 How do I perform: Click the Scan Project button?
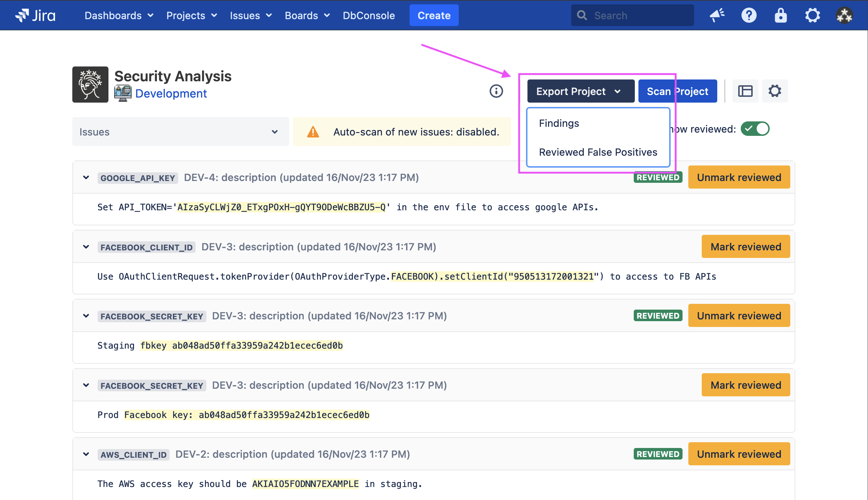pyautogui.click(x=677, y=91)
